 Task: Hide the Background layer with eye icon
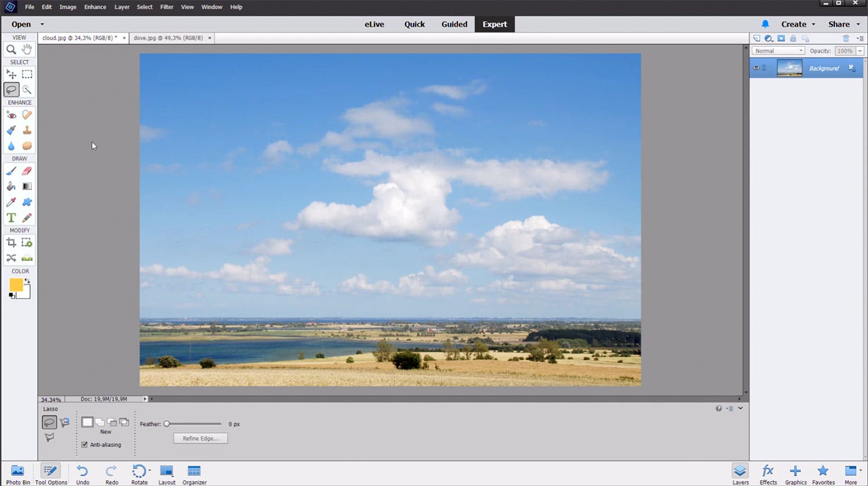tap(756, 68)
